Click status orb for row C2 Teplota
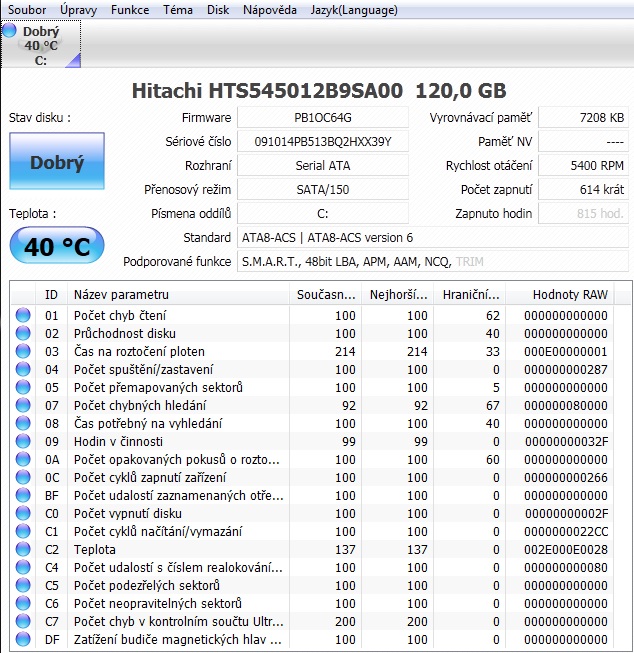This screenshot has height=653, width=634. [x=23, y=549]
